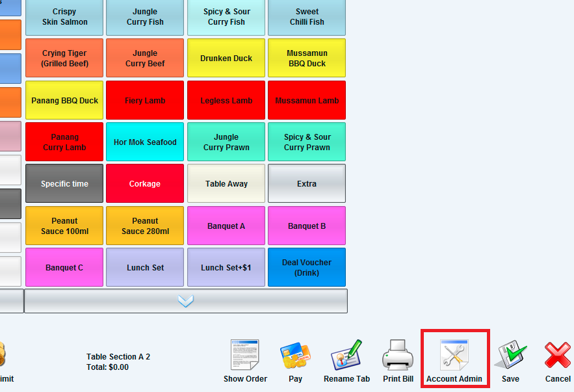574x392 pixels.
Task: Add Corkage charge
Action: pos(145,183)
